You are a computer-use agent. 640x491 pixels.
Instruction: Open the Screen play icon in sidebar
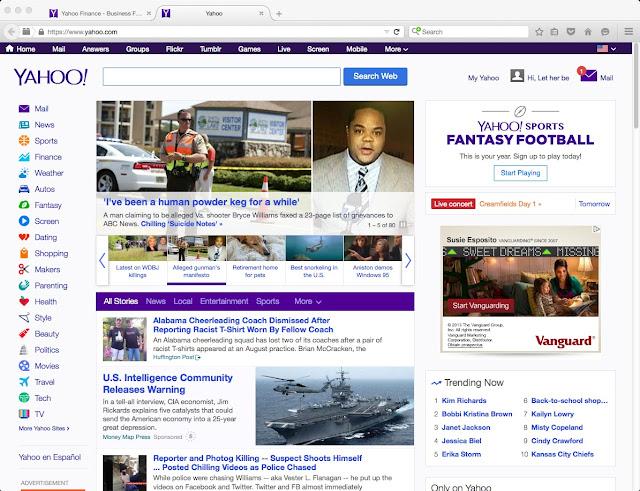tap(24, 221)
